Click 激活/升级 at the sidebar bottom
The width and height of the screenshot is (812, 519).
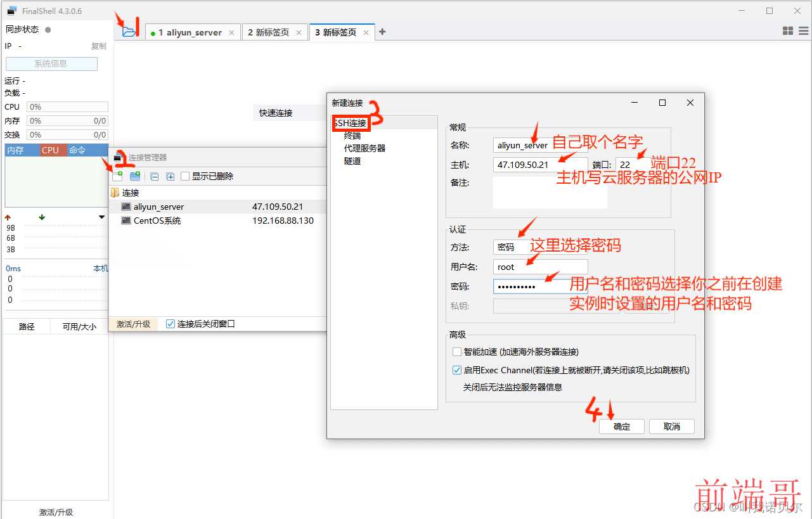tap(56, 512)
